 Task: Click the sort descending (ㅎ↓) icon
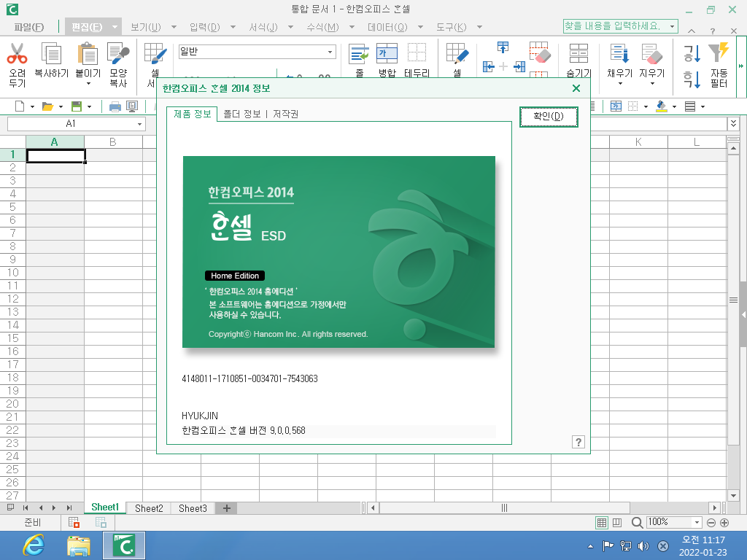click(x=692, y=79)
